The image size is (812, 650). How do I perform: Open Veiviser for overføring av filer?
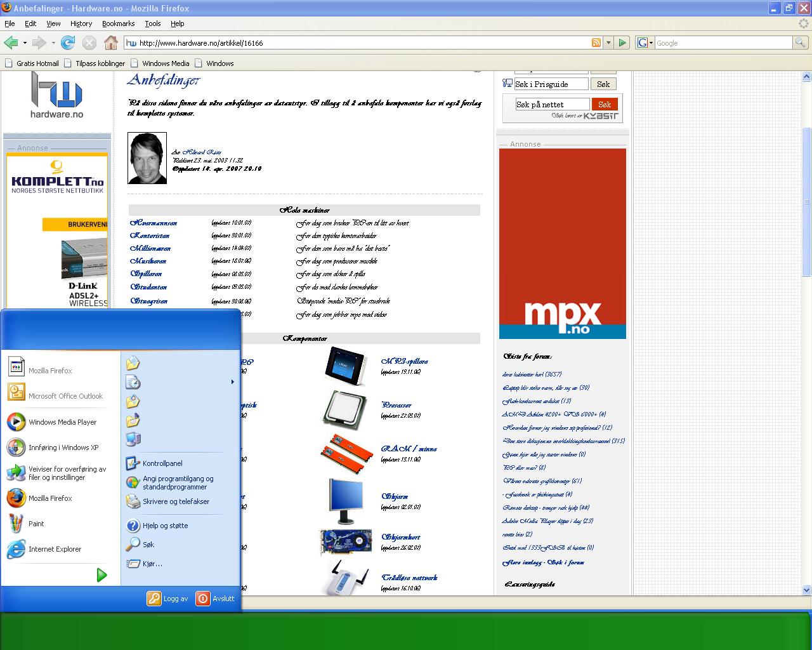(x=60, y=473)
